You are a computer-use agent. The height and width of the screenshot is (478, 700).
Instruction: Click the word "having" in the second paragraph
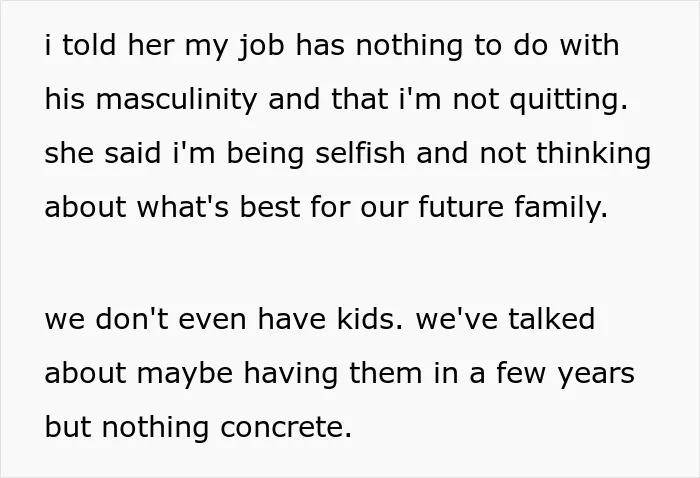tap(291, 374)
